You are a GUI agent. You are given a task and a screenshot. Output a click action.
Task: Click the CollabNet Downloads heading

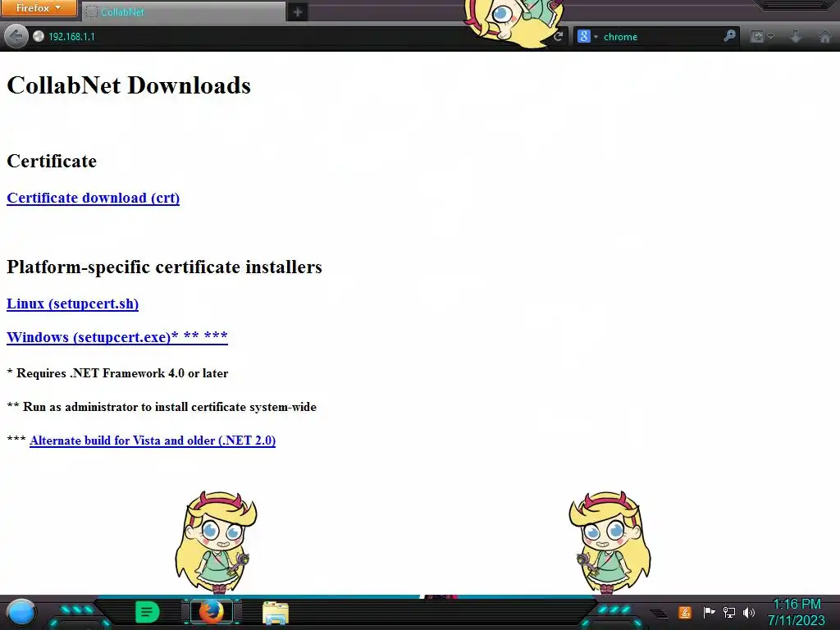point(129,85)
